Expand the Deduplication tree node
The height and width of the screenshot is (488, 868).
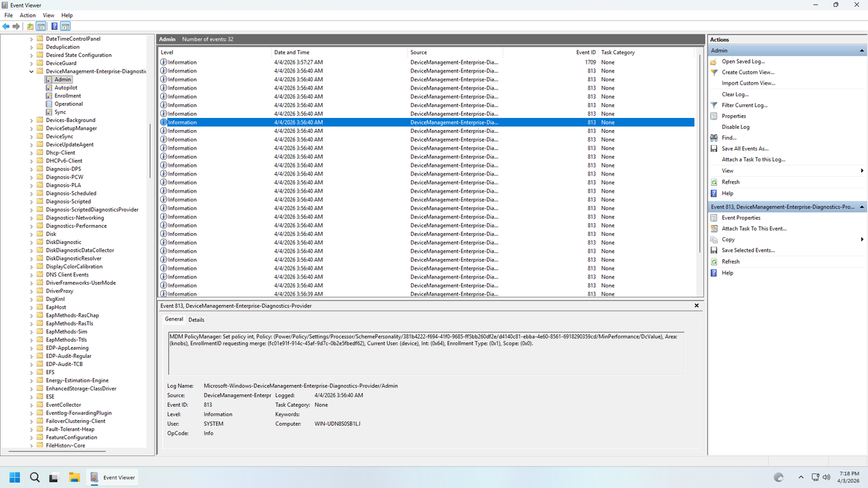pos(31,47)
